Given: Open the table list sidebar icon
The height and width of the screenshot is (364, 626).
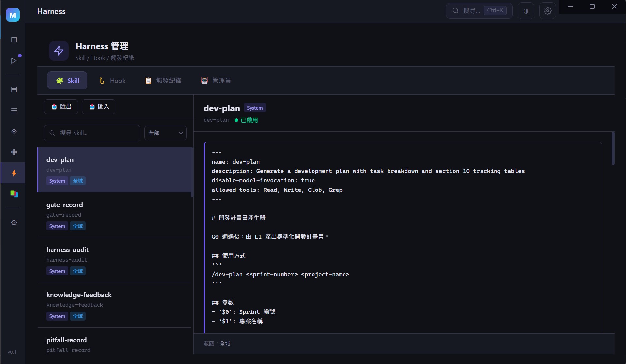Looking at the screenshot, I should [x=14, y=90].
